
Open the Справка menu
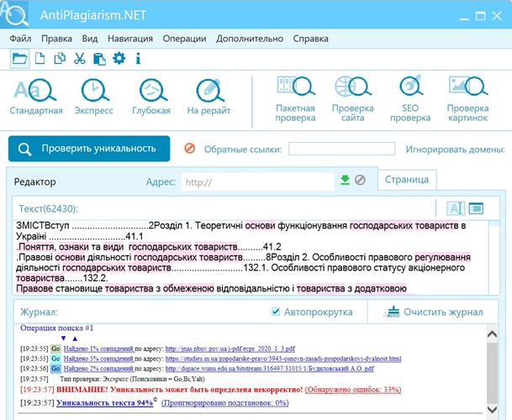click(x=310, y=39)
